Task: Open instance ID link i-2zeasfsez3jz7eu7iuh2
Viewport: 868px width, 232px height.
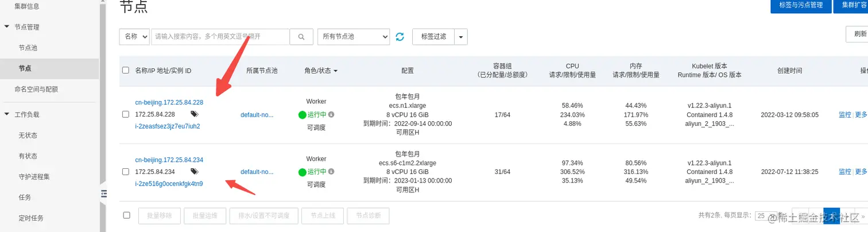Action: coord(168,126)
